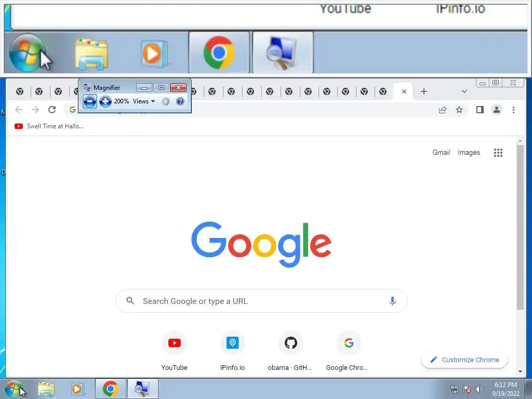The width and height of the screenshot is (532, 399).
Task: Open Magnifier help question mark icon
Action: coord(180,101)
